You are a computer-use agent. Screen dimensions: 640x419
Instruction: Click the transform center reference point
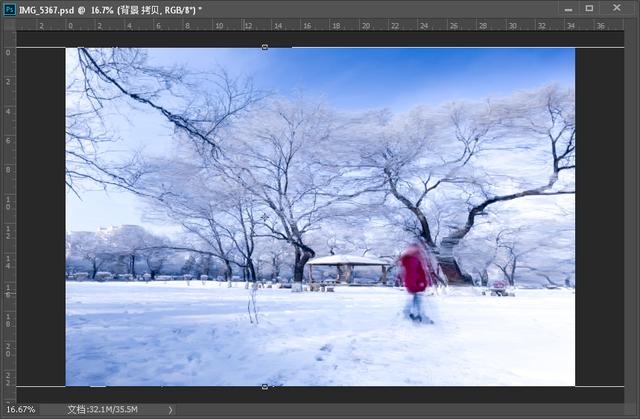coord(264,217)
